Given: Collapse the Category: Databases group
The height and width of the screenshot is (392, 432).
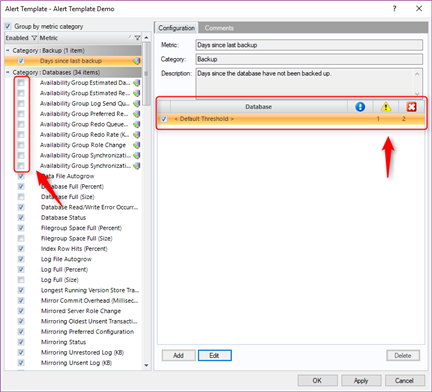Looking at the screenshot, I should 8,72.
